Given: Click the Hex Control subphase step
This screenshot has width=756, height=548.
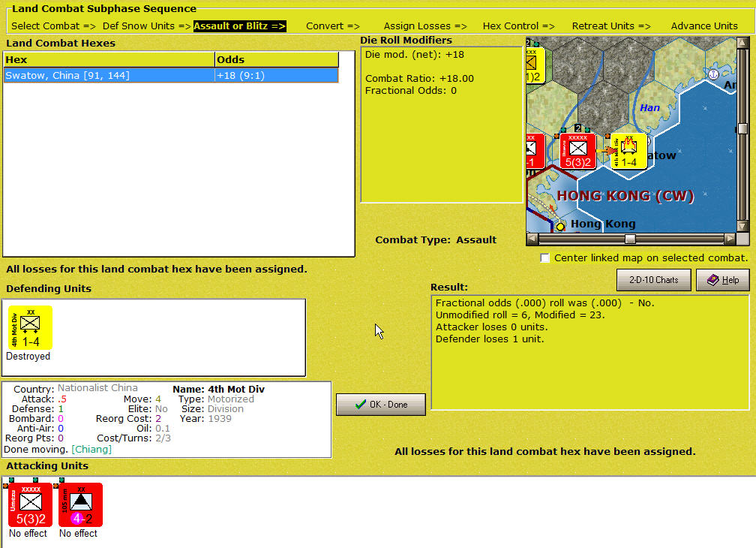Looking at the screenshot, I should click(x=518, y=26).
